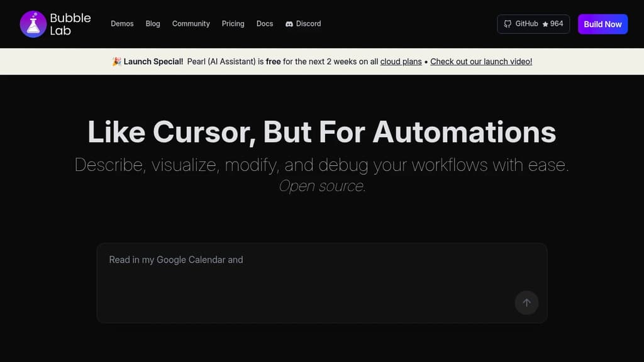Image resolution: width=644 pixels, height=362 pixels.
Task: Click the Bubble Lab flask logo
Action: (33, 24)
